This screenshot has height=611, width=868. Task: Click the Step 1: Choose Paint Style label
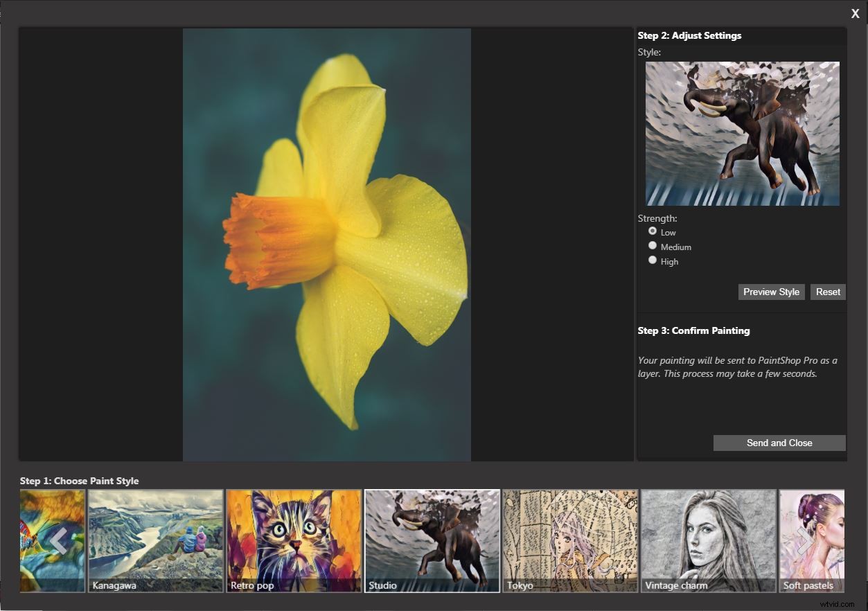[x=79, y=480]
